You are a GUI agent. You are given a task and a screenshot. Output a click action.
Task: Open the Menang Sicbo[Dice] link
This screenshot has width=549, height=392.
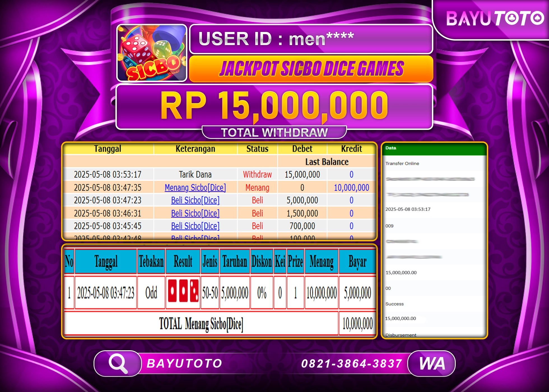195,187
